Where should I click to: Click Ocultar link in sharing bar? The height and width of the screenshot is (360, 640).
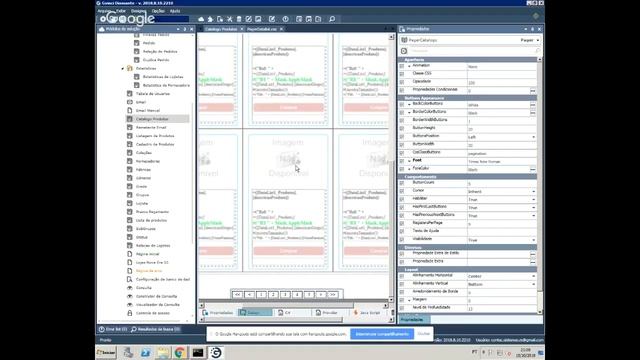tap(424, 334)
